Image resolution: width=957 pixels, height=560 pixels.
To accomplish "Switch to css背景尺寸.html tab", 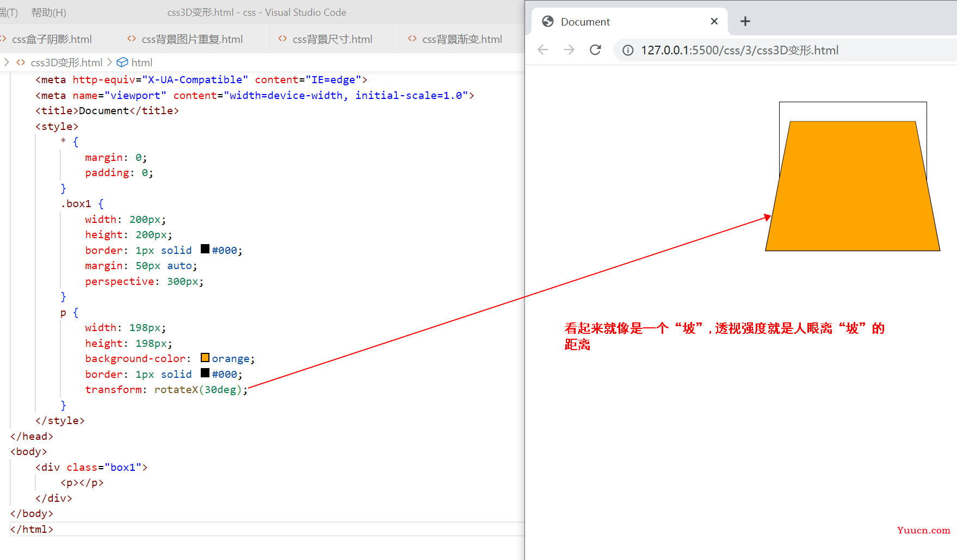I will (332, 39).
